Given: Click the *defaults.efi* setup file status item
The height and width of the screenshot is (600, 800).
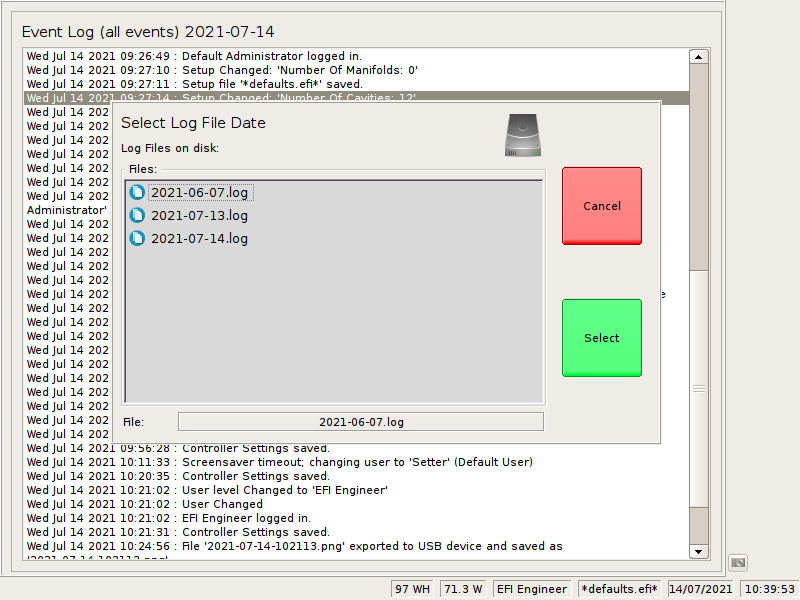Looking at the screenshot, I should click(x=619, y=589).
